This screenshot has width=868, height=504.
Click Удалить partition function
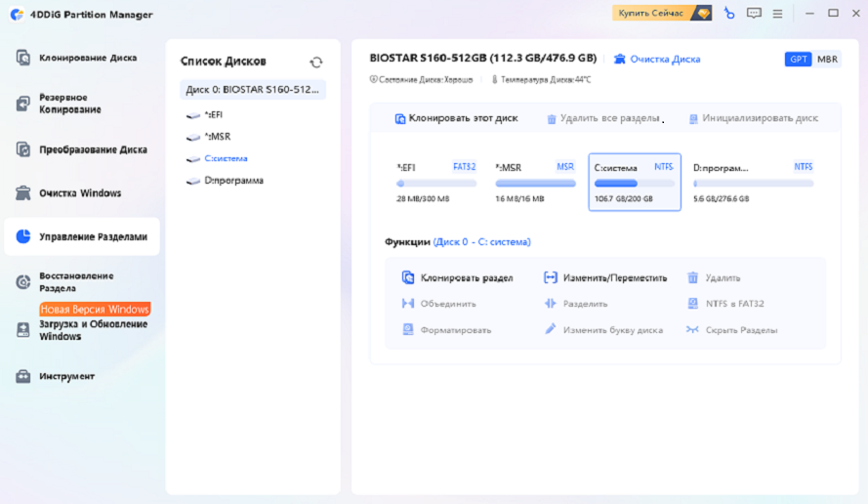[x=714, y=278]
